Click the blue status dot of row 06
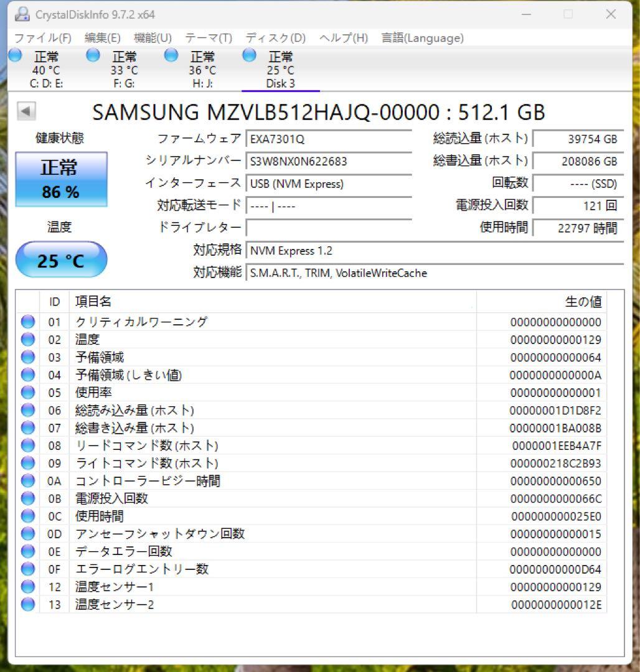 point(28,410)
